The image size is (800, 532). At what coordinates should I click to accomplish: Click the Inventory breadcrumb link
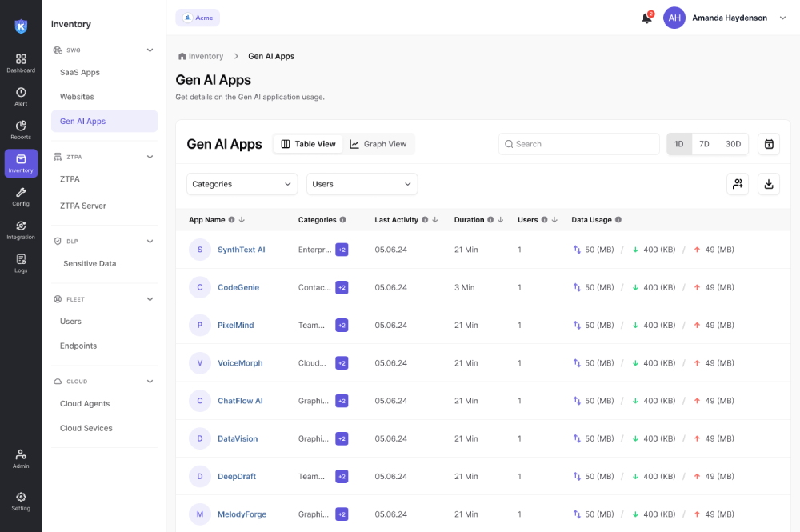click(x=206, y=56)
